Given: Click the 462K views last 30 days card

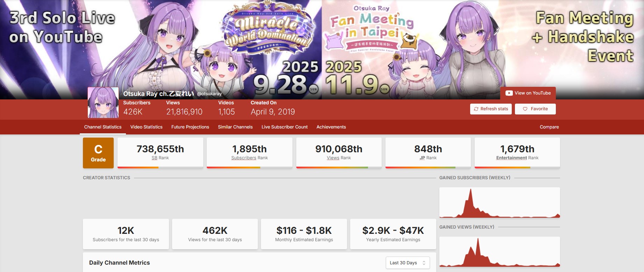Looking at the screenshot, I should click(215, 234).
